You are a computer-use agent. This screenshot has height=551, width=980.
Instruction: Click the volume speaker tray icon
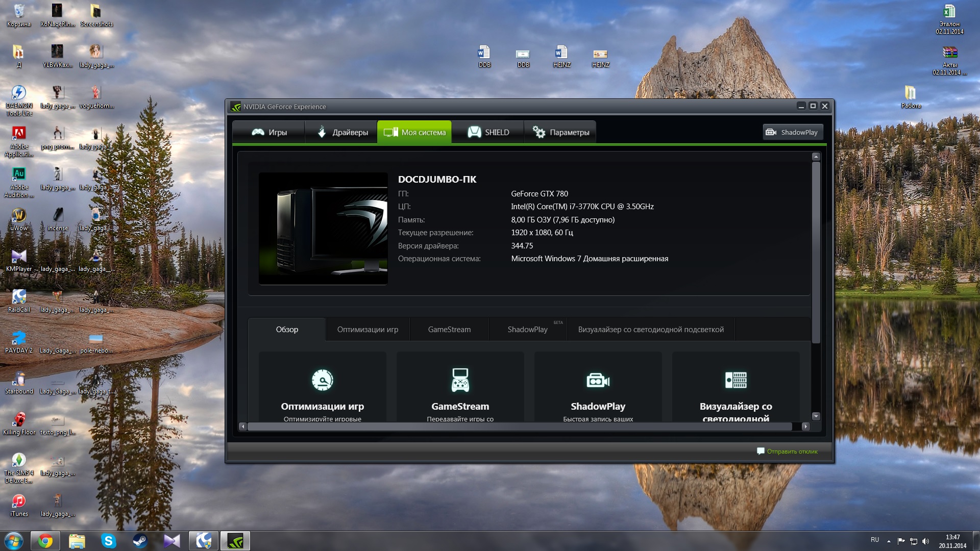click(925, 541)
